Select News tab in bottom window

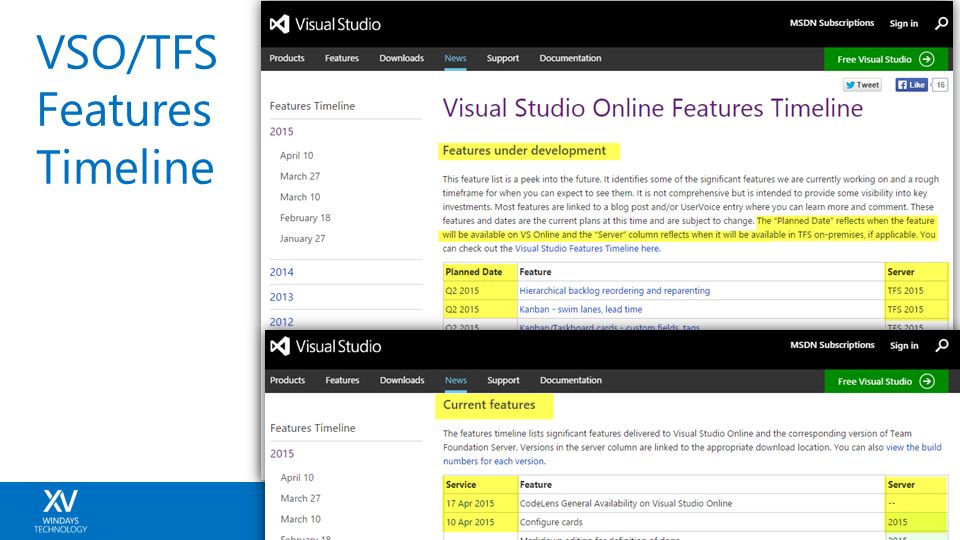(x=456, y=380)
